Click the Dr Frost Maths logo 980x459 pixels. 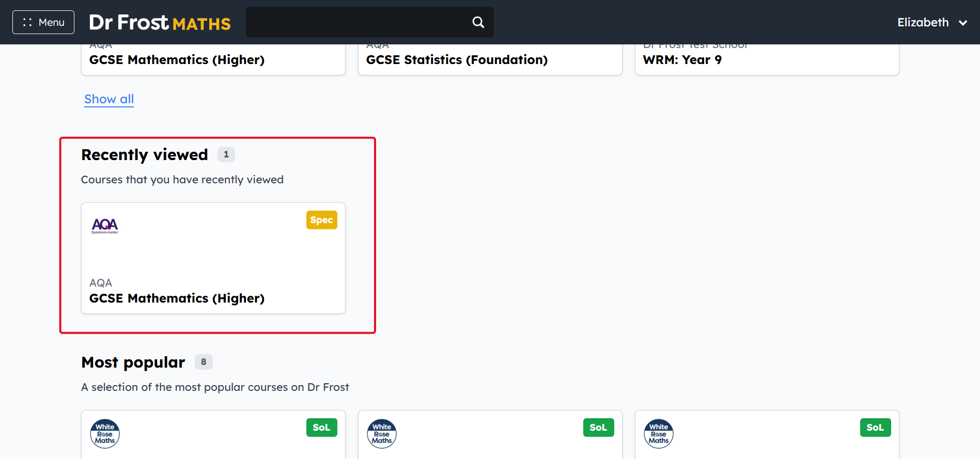[160, 23]
